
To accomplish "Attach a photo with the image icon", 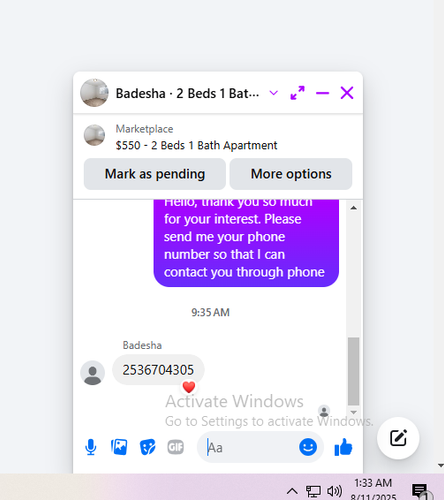I will click(x=119, y=447).
